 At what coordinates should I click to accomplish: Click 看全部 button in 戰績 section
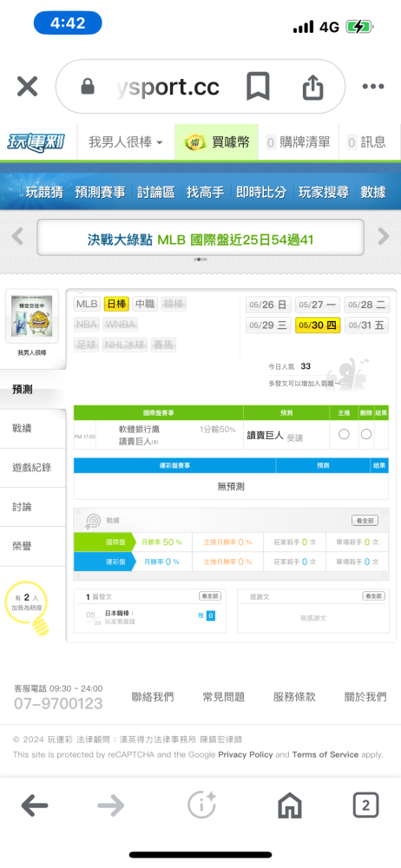pyautogui.click(x=365, y=520)
